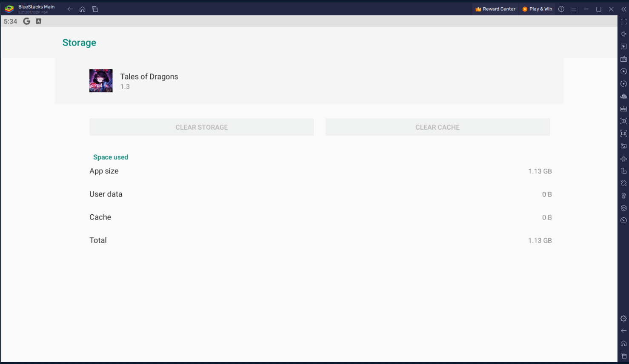
Task: Click the sidebar bottom back arrow
Action: pos(623,331)
